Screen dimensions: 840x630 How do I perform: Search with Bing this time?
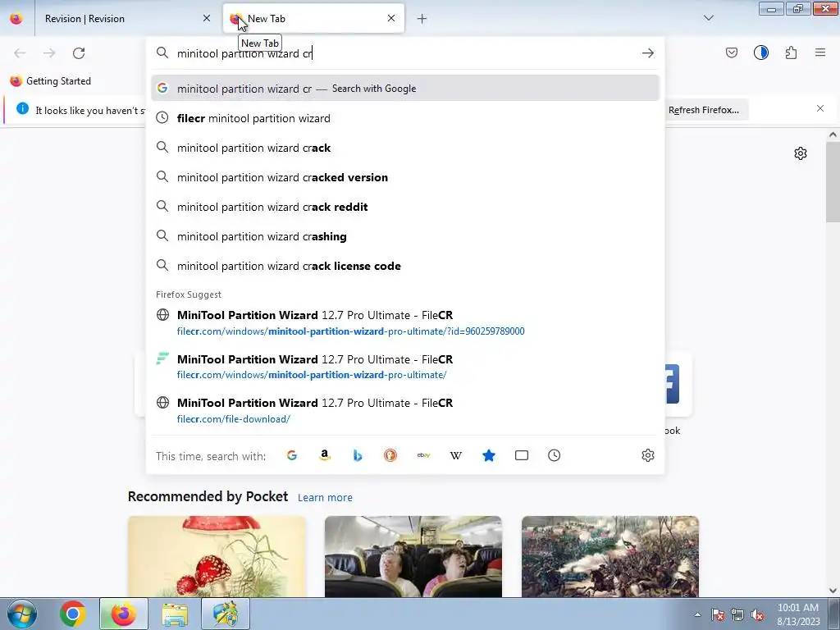358,455
